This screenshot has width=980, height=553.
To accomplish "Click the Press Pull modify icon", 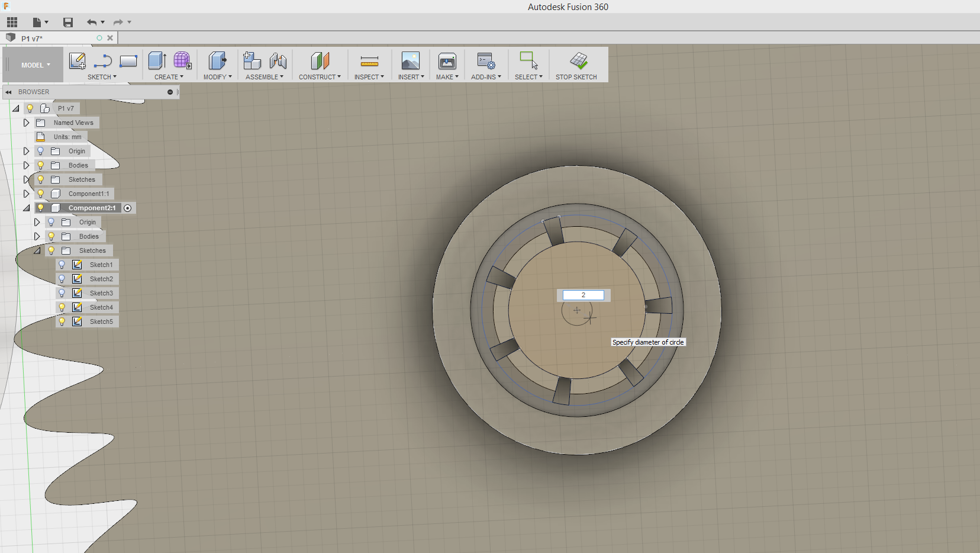I will tap(217, 60).
